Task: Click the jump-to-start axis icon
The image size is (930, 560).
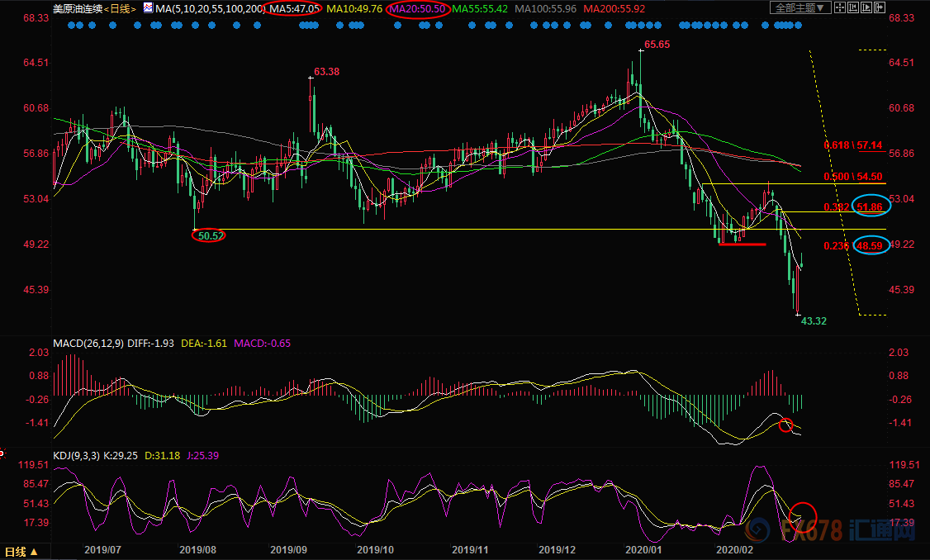Action: [853, 7]
